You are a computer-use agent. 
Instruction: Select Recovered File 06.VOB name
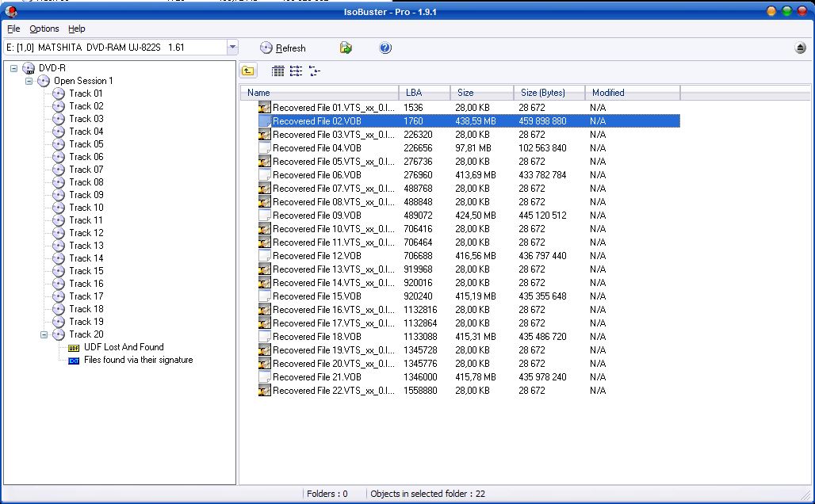(316, 175)
